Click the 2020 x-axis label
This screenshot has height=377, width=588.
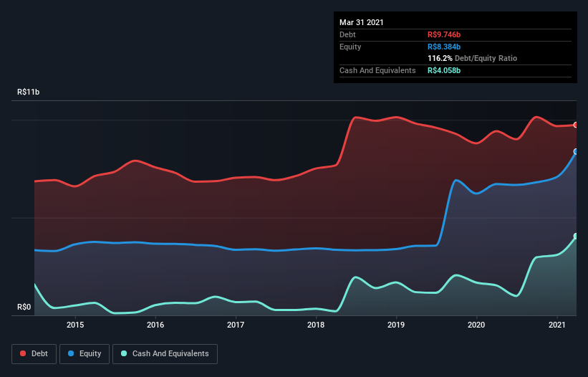click(x=476, y=325)
